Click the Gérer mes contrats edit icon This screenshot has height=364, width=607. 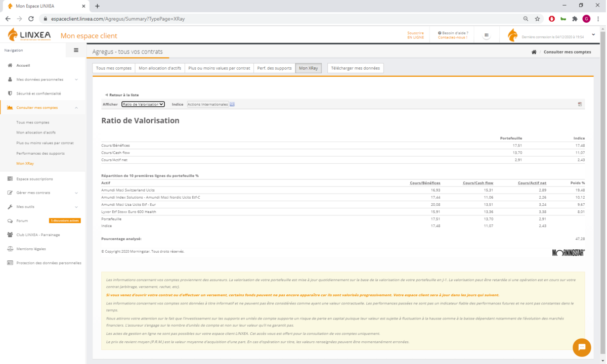[10, 193]
